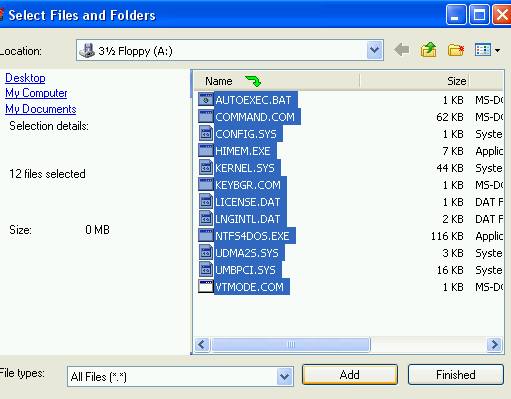This screenshot has height=399, width=511.
Task: Select the UDMA2S.SYS file name
Action: [x=247, y=253]
